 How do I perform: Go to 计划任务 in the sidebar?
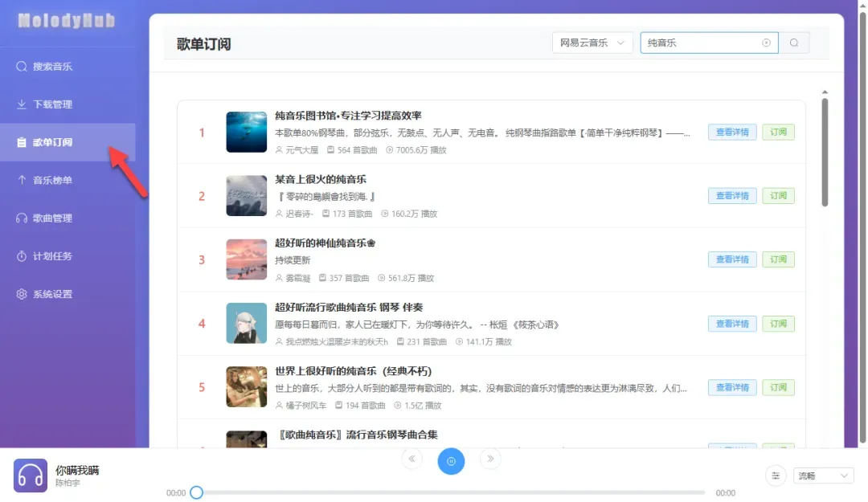point(52,256)
